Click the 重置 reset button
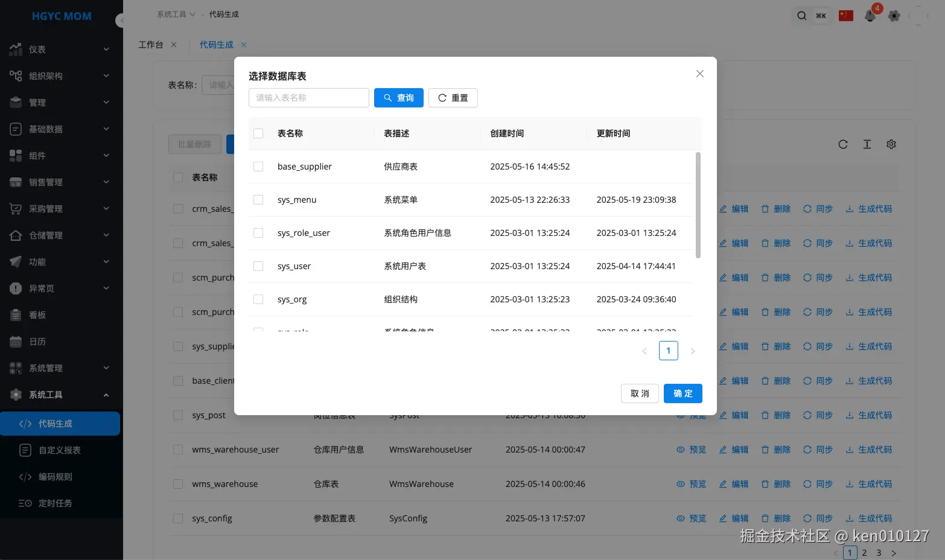Image resolution: width=945 pixels, height=560 pixels. pyautogui.click(x=453, y=98)
